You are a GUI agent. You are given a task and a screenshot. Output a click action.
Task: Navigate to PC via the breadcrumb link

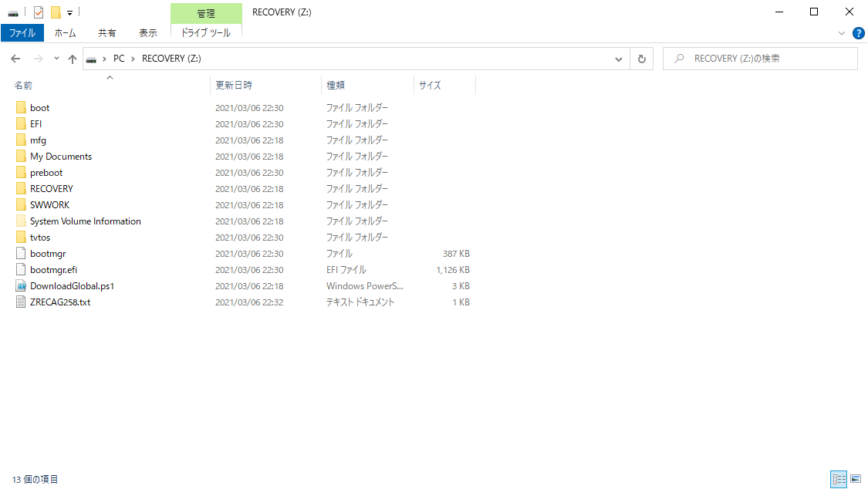[118, 58]
